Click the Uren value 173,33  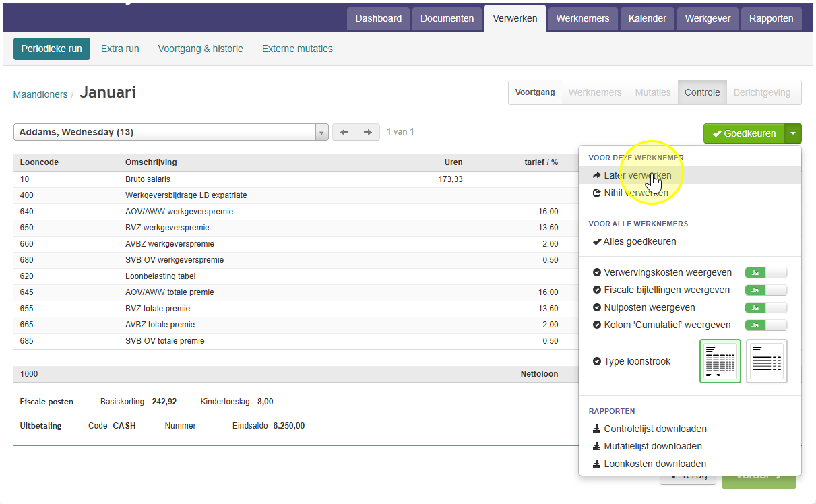[450, 179]
